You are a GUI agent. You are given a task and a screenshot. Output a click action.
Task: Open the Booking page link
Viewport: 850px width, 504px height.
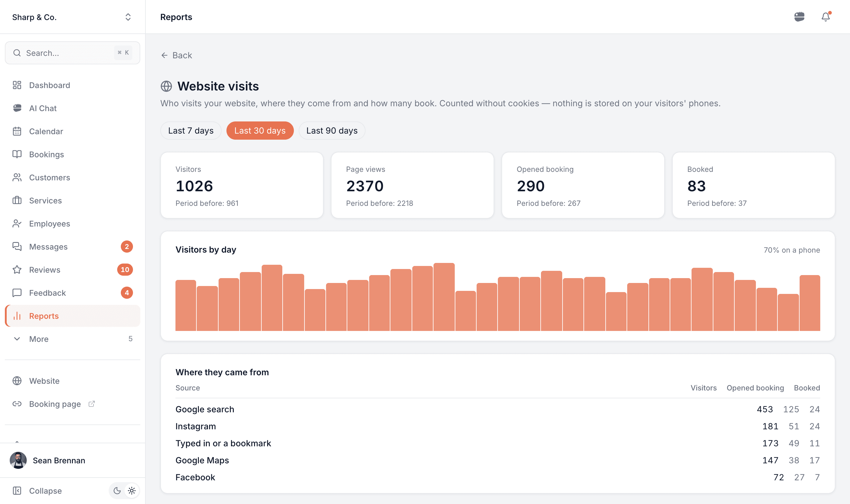pyautogui.click(x=72, y=404)
